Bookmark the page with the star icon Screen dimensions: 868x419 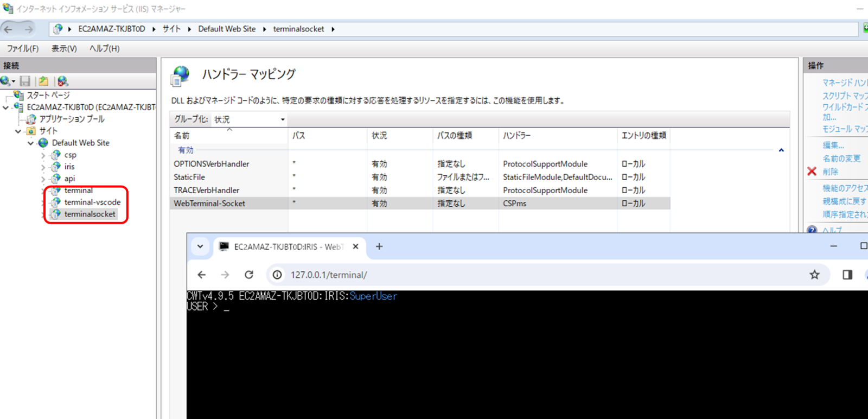(x=814, y=275)
